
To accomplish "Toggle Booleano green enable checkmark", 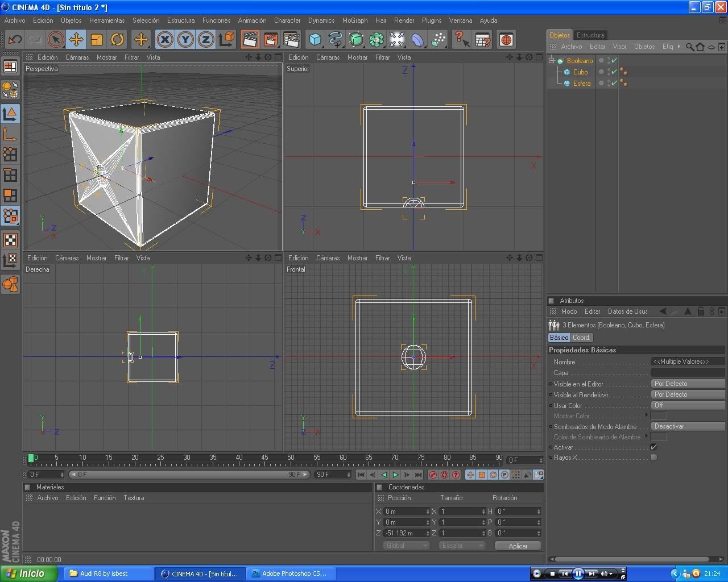I will [x=614, y=60].
